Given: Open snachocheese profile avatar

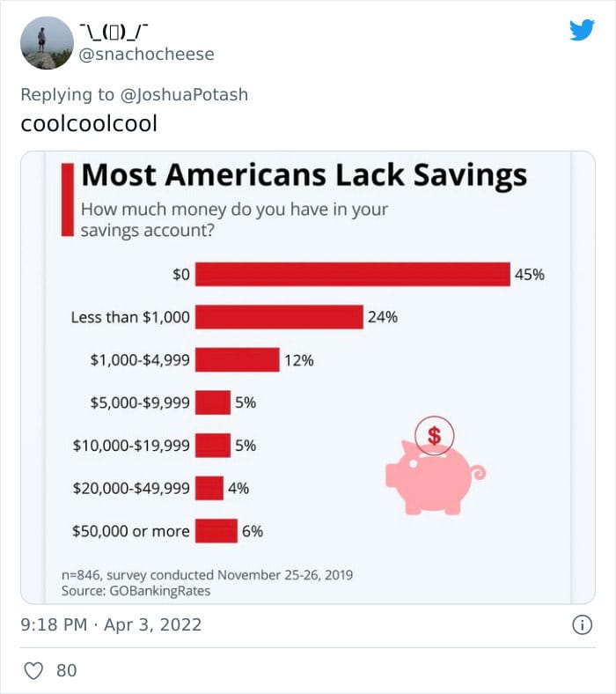Looking at the screenshot, I should pyautogui.click(x=47, y=43).
